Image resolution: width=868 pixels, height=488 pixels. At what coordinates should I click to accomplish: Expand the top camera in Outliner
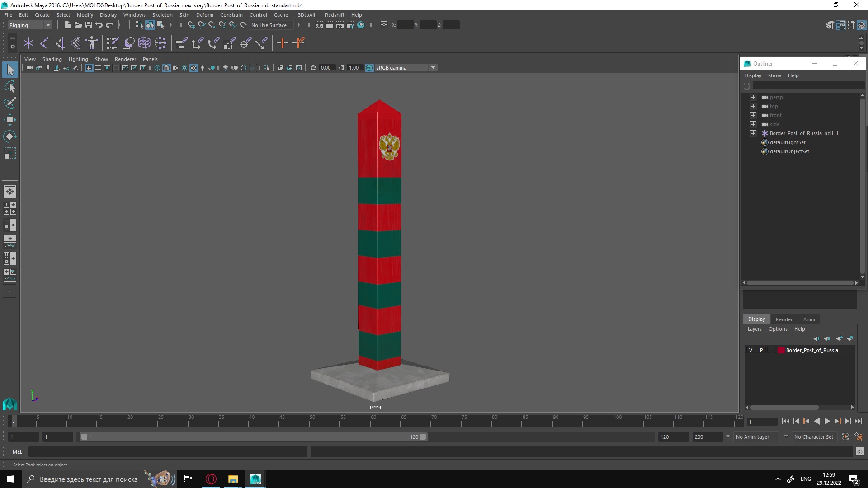pyautogui.click(x=753, y=106)
